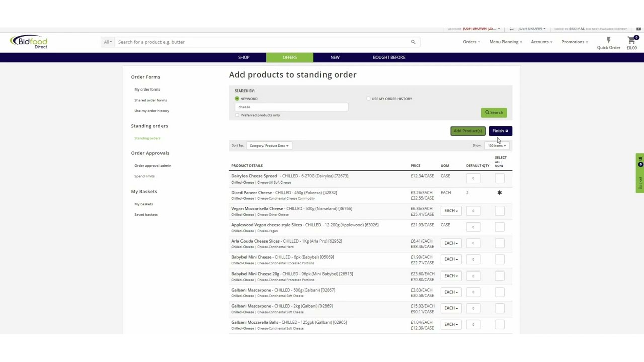This screenshot has height=362, width=644.
Task: Open the Orders menu
Action: point(471,42)
